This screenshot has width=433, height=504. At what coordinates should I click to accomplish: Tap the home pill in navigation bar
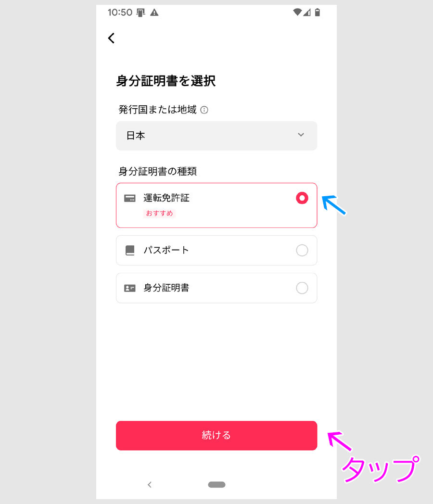pyautogui.click(x=216, y=485)
